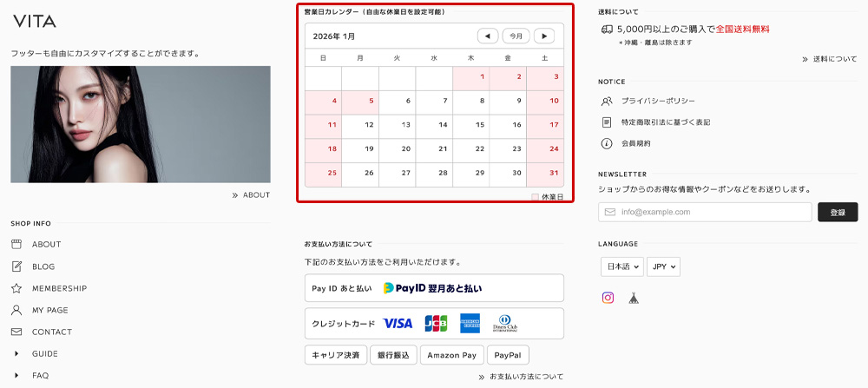Click the ABOUT shop icon
Viewport: 868px width, 388px height.
tap(16, 245)
